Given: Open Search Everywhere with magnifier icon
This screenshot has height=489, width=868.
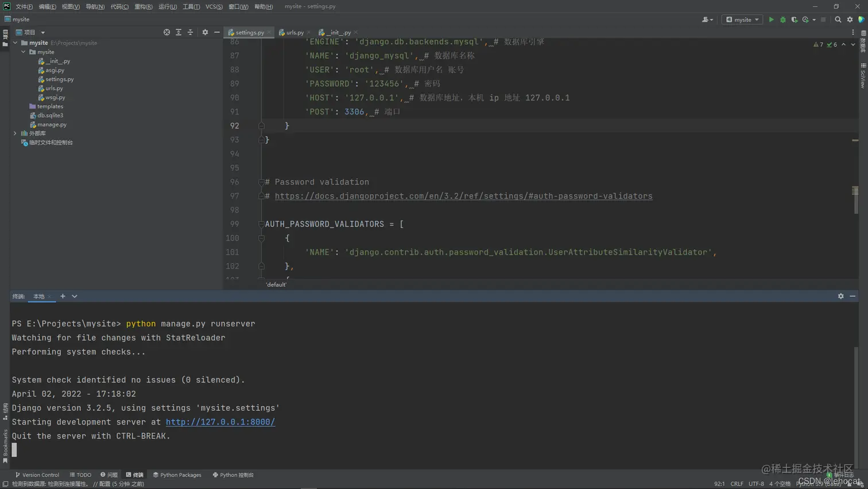Looking at the screenshot, I should [x=838, y=19].
